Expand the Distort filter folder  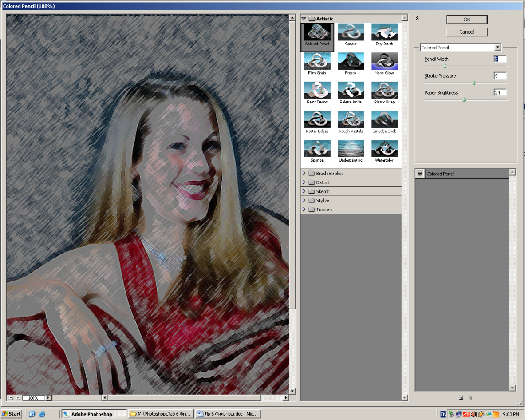[304, 182]
